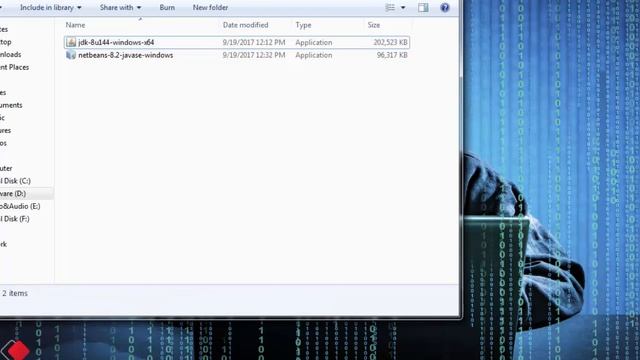Click the 96,317 KB size cell
Image resolution: width=640 pixels, height=360 pixels.
tap(392, 55)
